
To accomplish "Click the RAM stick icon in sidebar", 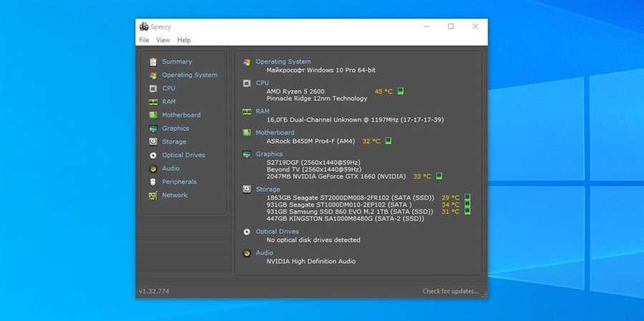I will click(153, 102).
